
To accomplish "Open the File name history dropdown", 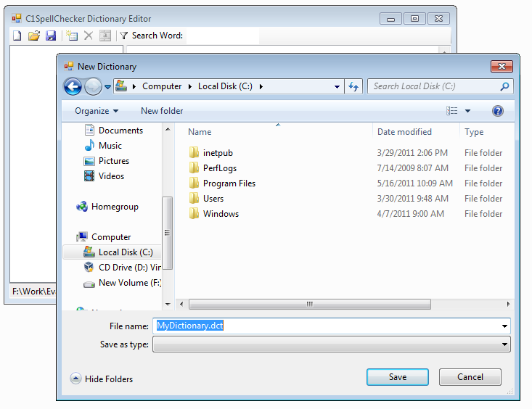I will coord(504,326).
